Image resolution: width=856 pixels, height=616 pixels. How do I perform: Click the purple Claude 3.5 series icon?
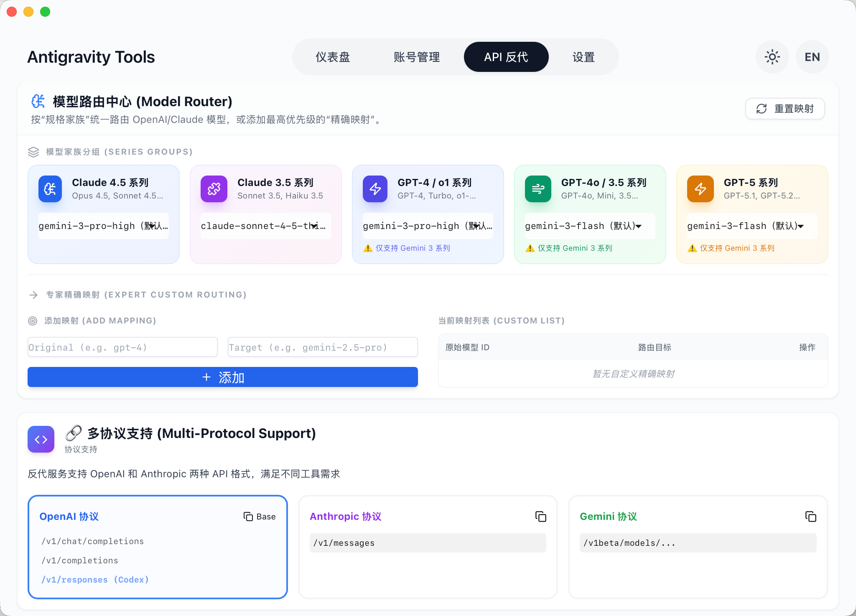coord(214,189)
